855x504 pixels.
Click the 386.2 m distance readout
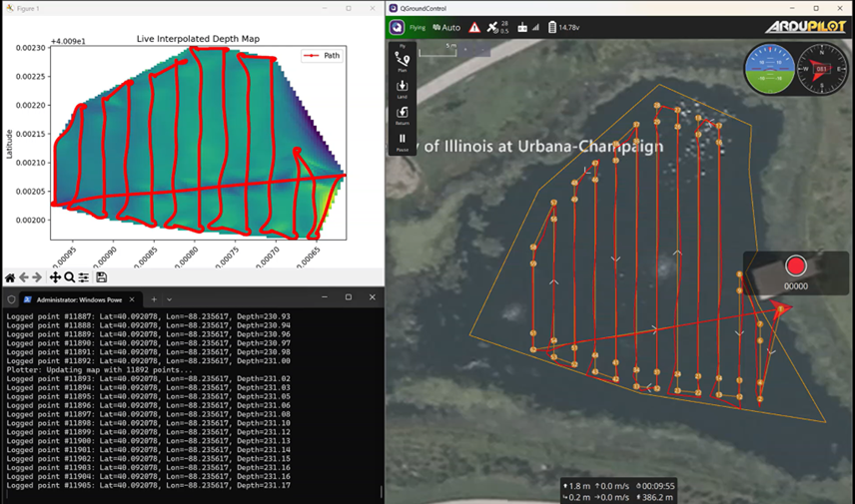point(655,497)
